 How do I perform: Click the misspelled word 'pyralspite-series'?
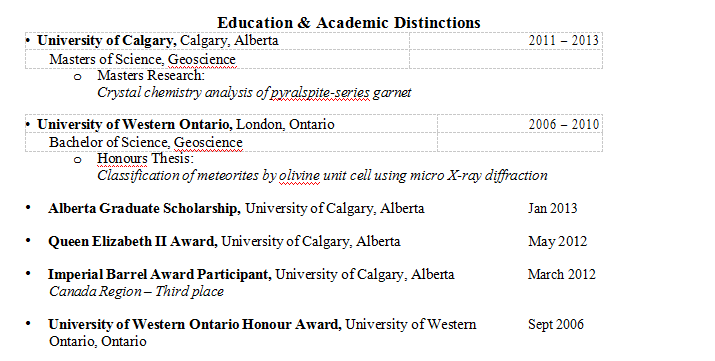coord(320,93)
